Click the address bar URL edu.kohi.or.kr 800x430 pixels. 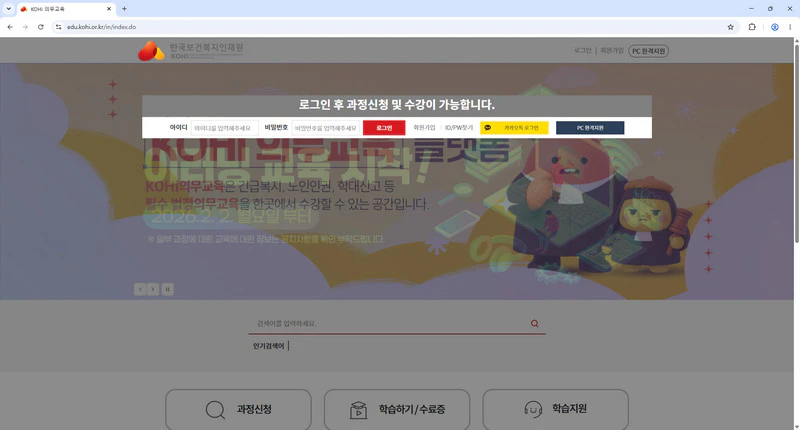coord(102,27)
